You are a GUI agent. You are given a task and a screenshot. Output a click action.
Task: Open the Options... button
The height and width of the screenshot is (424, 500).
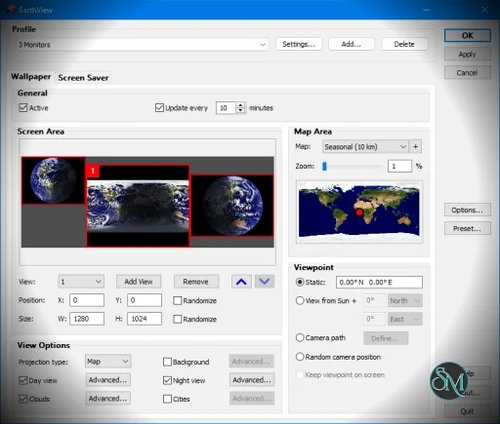(x=467, y=210)
